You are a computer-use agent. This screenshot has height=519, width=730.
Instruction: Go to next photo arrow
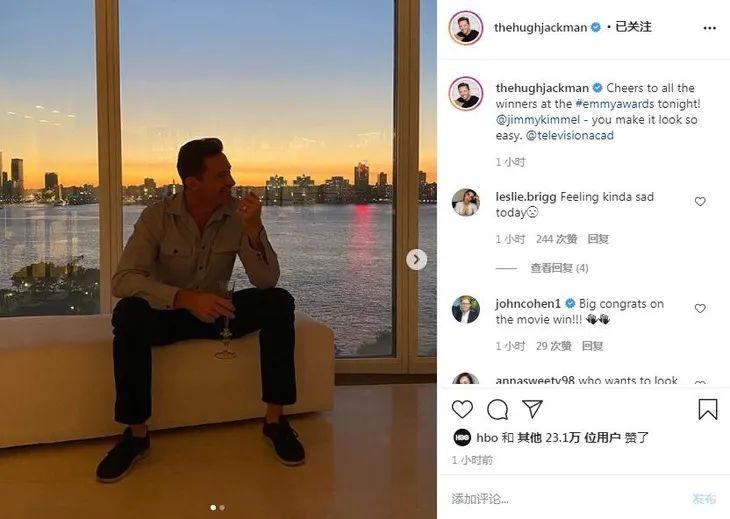(416, 260)
